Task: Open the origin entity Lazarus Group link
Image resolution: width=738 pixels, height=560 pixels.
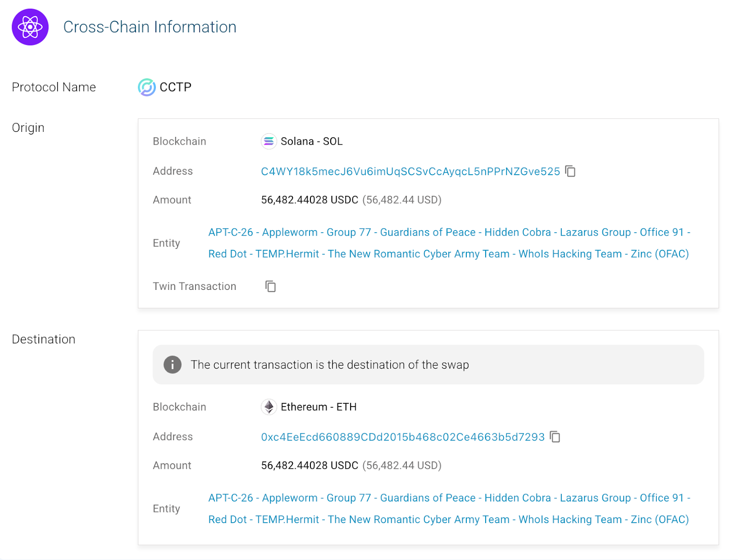Action: point(448,243)
